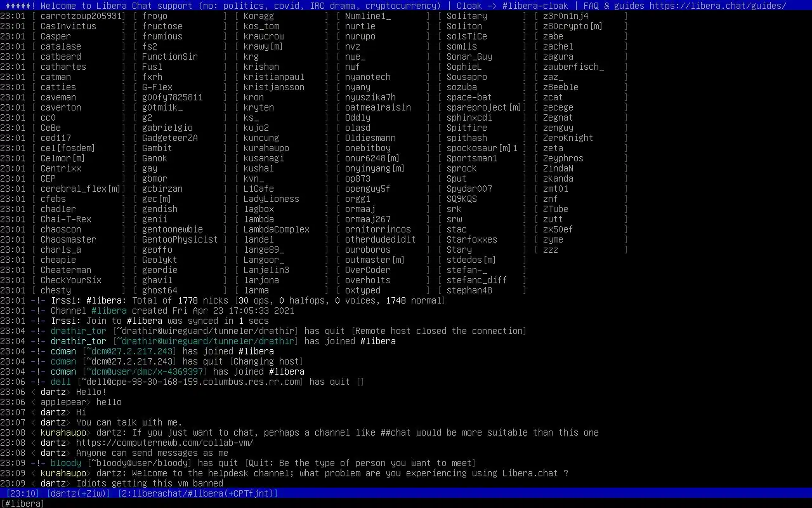Click cdman join from user/dmc/x-4369397
The height and width of the screenshot is (508, 812).
(x=152, y=371)
